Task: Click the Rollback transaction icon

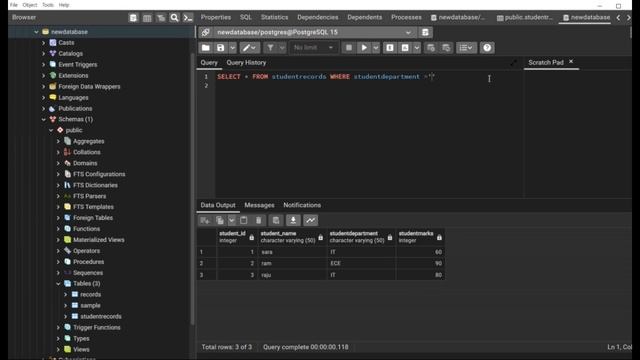Action: (x=446, y=48)
